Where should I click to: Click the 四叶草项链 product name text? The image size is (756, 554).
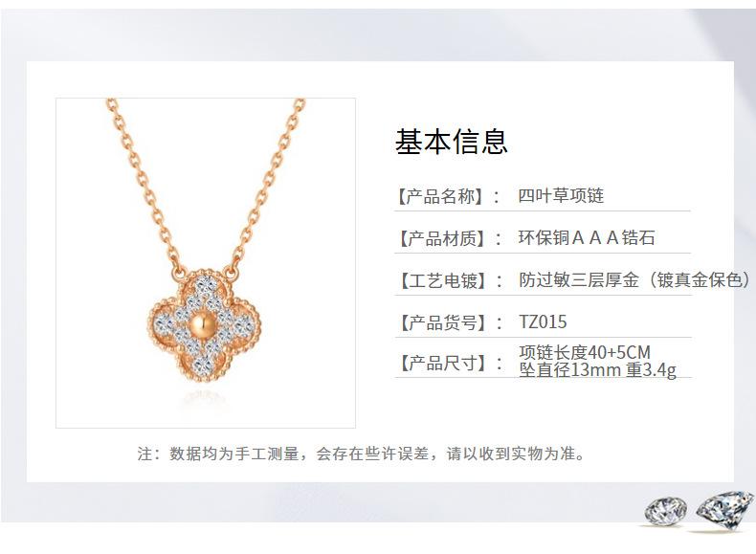(x=561, y=196)
